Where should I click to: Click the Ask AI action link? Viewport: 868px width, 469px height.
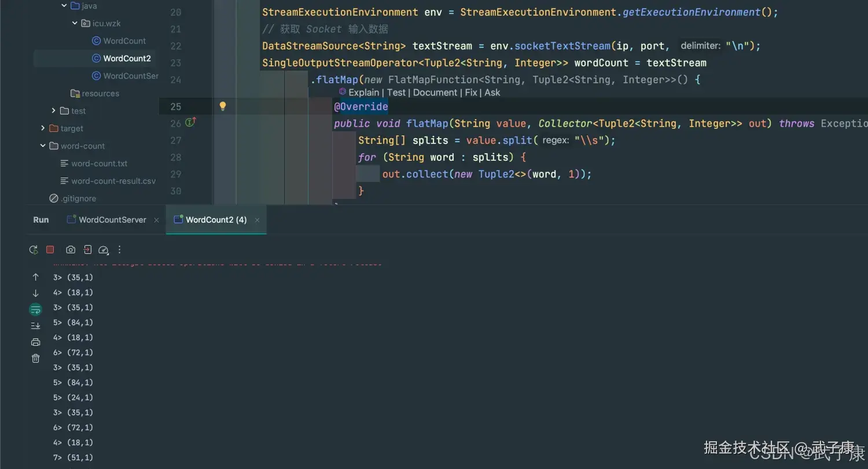[492, 93]
